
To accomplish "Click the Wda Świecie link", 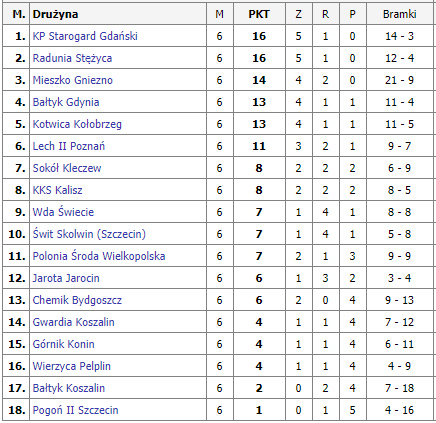I will coord(63,212).
